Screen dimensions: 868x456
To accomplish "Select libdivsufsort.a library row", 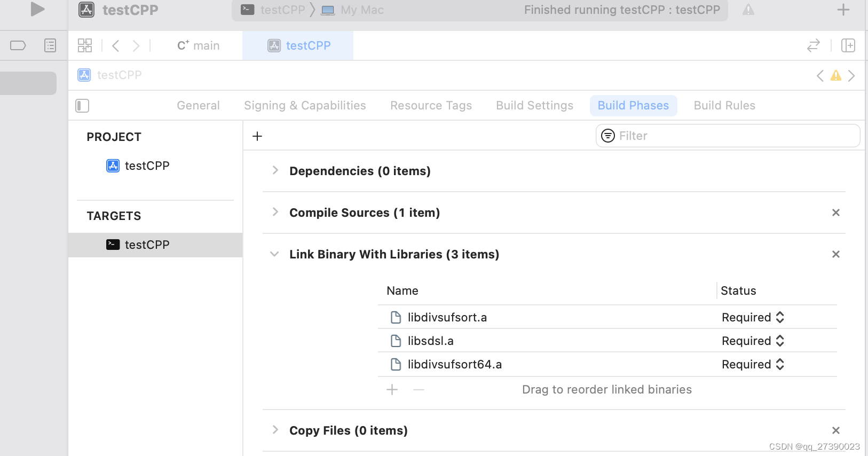I will (x=607, y=317).
